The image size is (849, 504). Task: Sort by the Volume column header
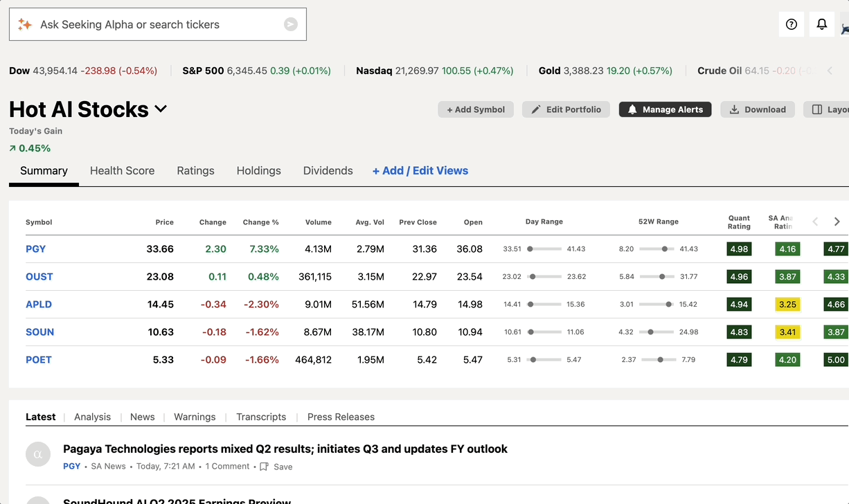tap(319, 222)
